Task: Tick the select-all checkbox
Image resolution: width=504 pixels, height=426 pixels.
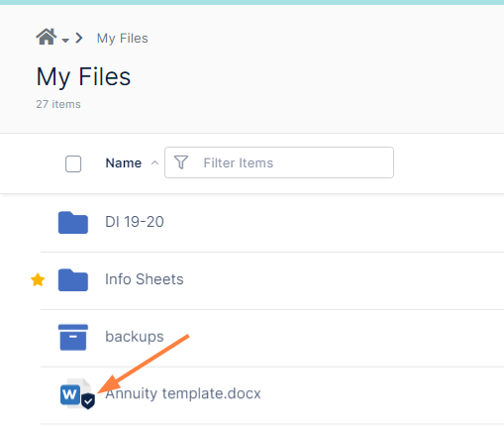Action: [73, 163]
